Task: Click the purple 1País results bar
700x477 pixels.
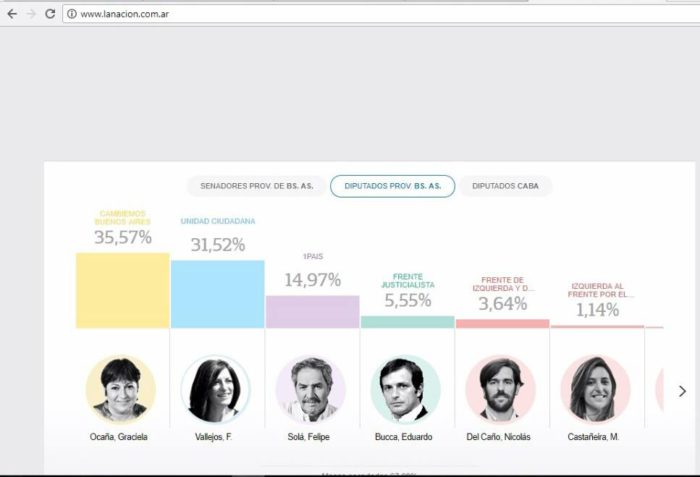Action: pyautogui.click(x=312, y=311)
